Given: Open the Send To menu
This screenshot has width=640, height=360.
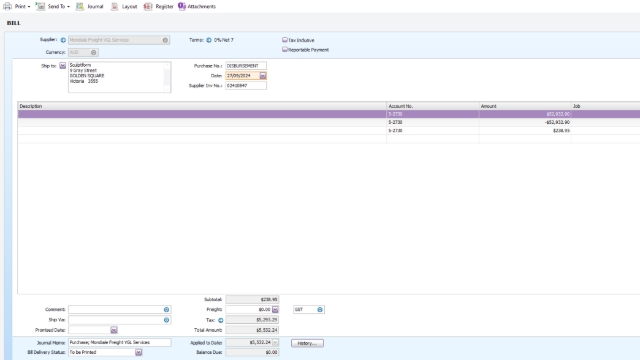Looking at the screenshot, I should click(x=53, y=7).
